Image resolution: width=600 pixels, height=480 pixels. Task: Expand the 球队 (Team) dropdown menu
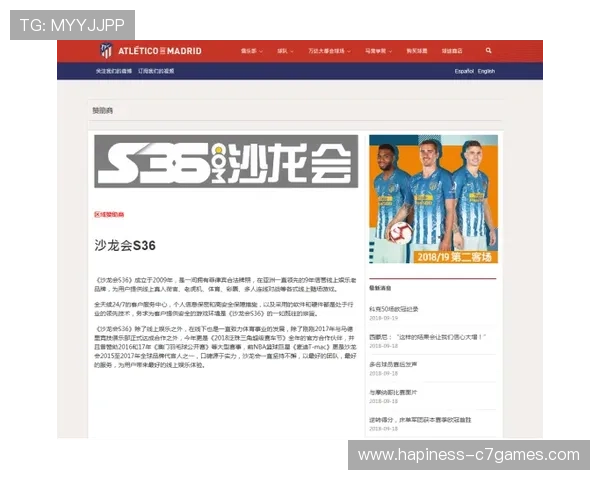coord(285,51)
